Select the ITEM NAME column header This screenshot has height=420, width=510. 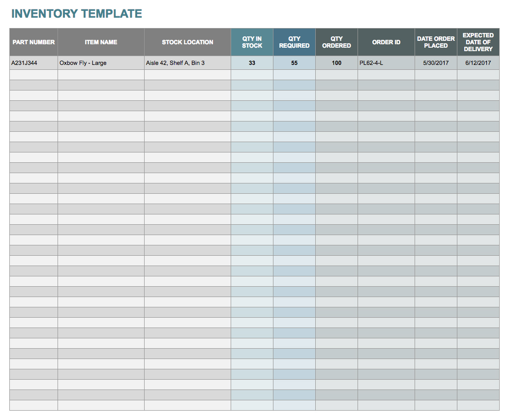click(x=101, y=42)
